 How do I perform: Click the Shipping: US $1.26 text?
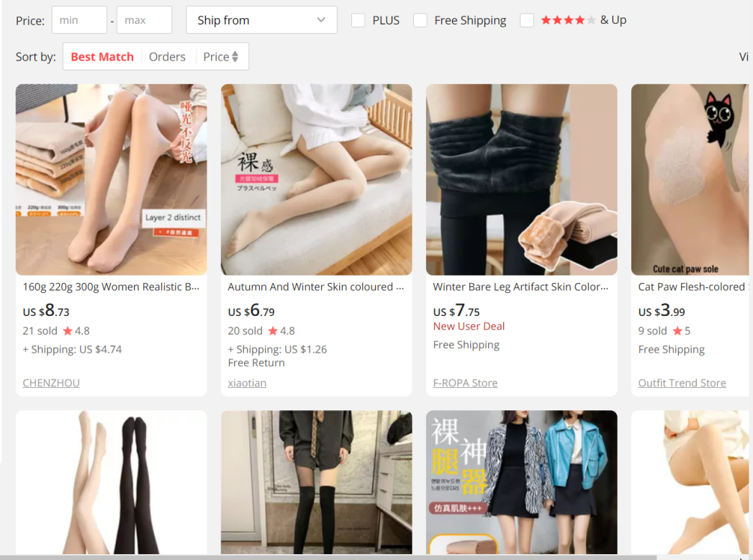tap(277, 349)
